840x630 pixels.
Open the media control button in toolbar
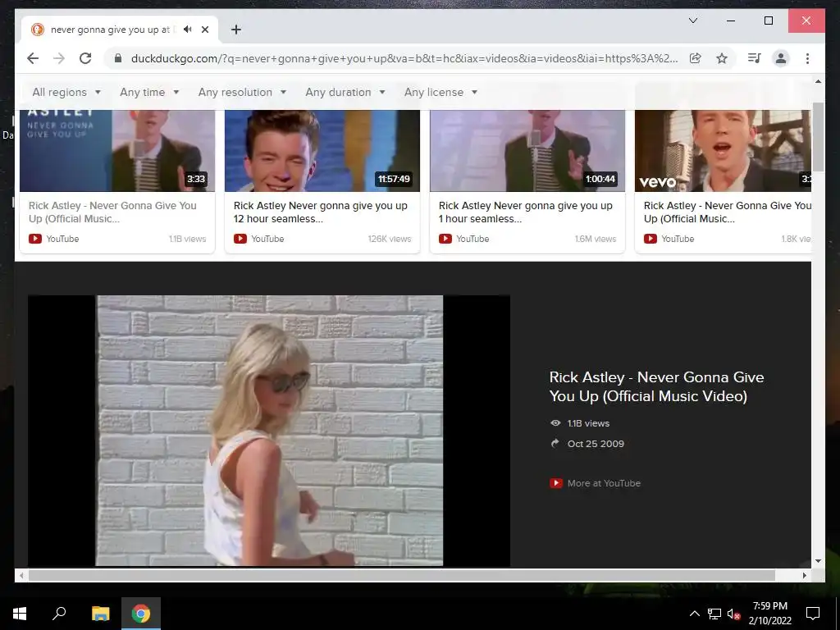(x=755, y=58)
